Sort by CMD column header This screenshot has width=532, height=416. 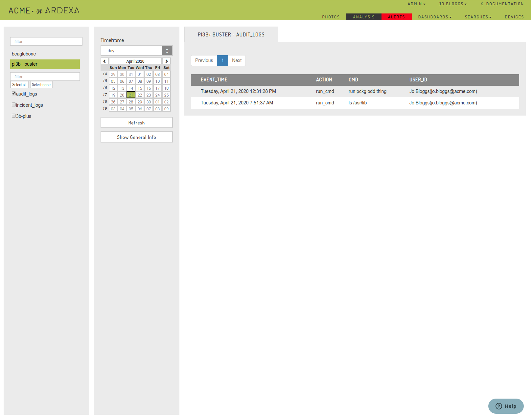353,80
